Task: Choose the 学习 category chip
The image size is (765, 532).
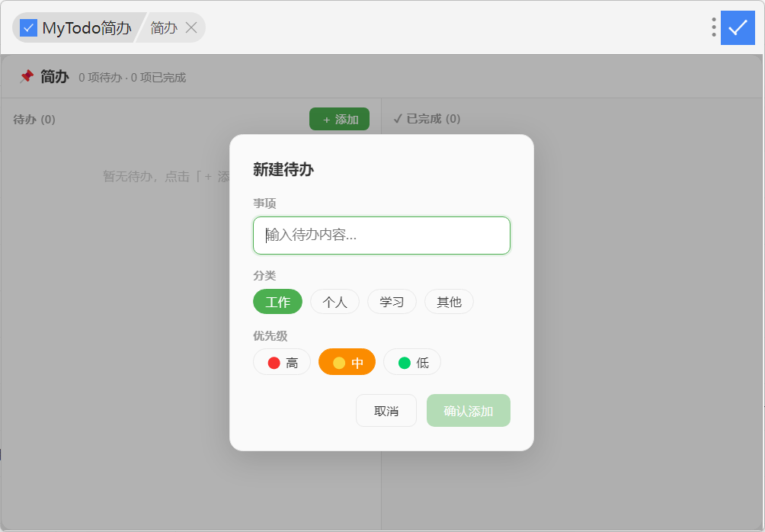Action: [392, 302]
